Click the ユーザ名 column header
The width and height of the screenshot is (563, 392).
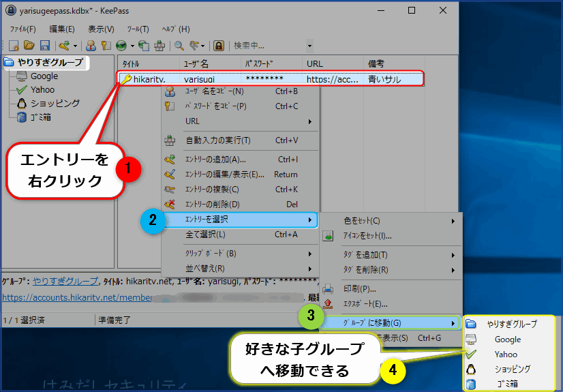click(x=210, y=64)
